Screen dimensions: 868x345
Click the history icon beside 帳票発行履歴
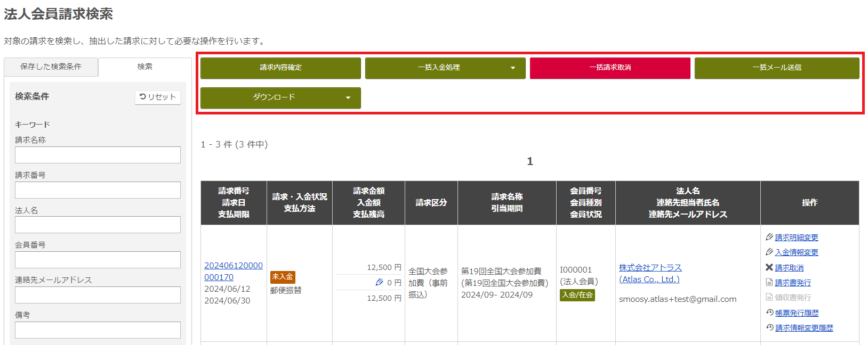(769, 313)
